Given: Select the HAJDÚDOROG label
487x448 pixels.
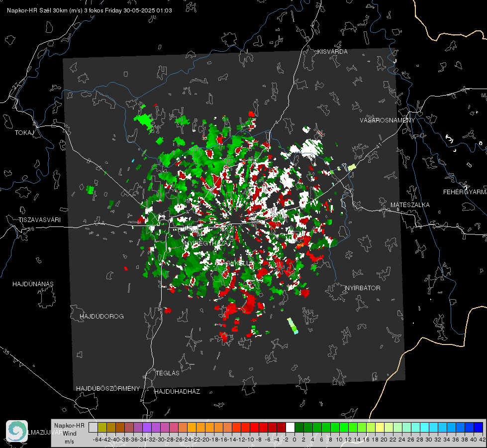Looking at the screenshot, I should point(101,317).
